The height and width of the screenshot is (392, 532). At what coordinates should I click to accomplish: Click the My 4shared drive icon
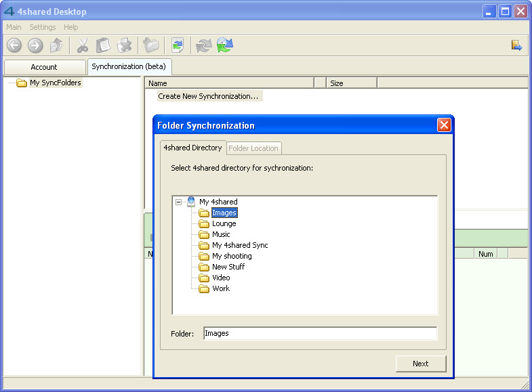191,202
